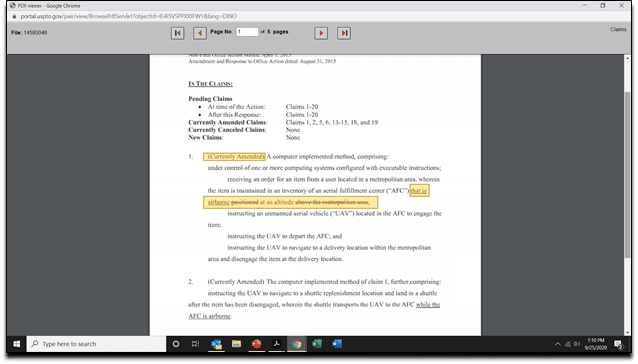Go to previous page arrow

pyautogui.click(x=199, y=33)
